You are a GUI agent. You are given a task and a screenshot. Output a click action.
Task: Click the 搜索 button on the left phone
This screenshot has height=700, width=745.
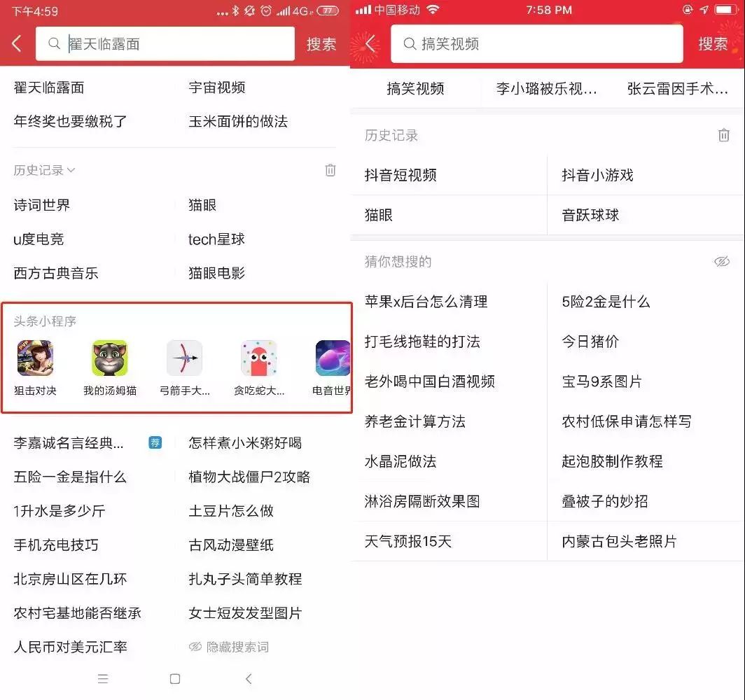pyautogui.click(x=321, y=44)
